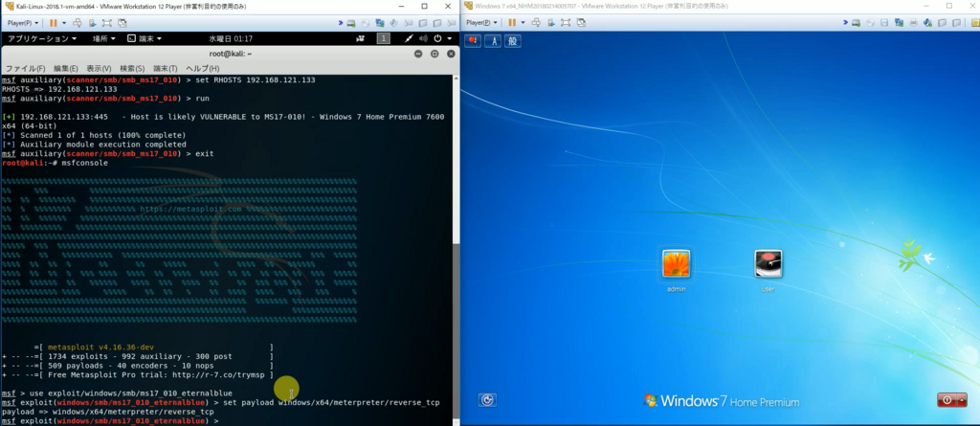Image resolution: width=980 pixels, height=426 pixels.
Task: Open the Player(P) menu in Windows 7 VMware window
Action: pos(481,23)
